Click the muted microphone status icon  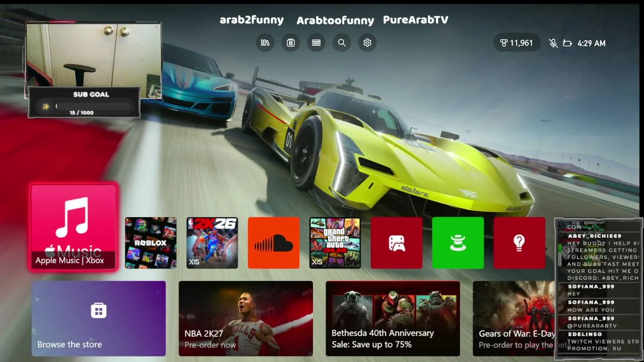553,43
